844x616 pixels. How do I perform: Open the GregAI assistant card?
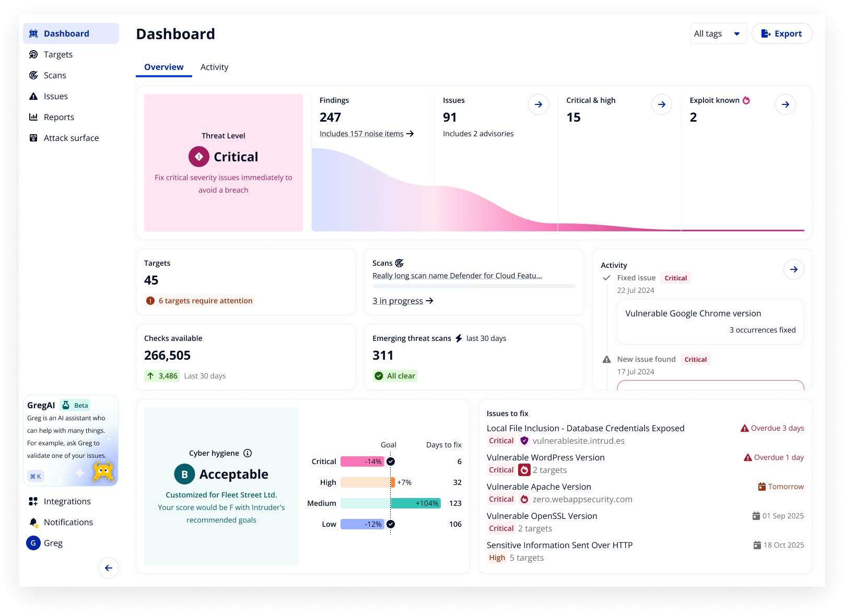[71, 440]
